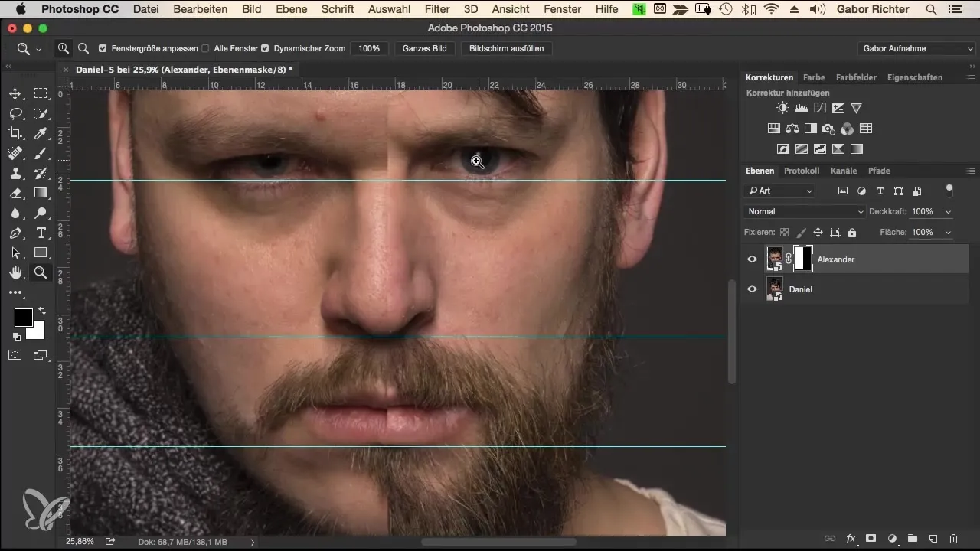Open Korrekturen panel menu
Viewport: 980px width, 551px height.
coord(971,77)
